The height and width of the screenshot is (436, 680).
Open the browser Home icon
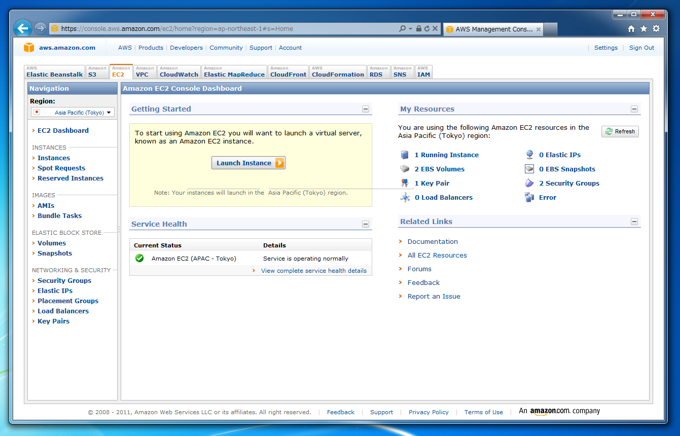click(631, 29)
